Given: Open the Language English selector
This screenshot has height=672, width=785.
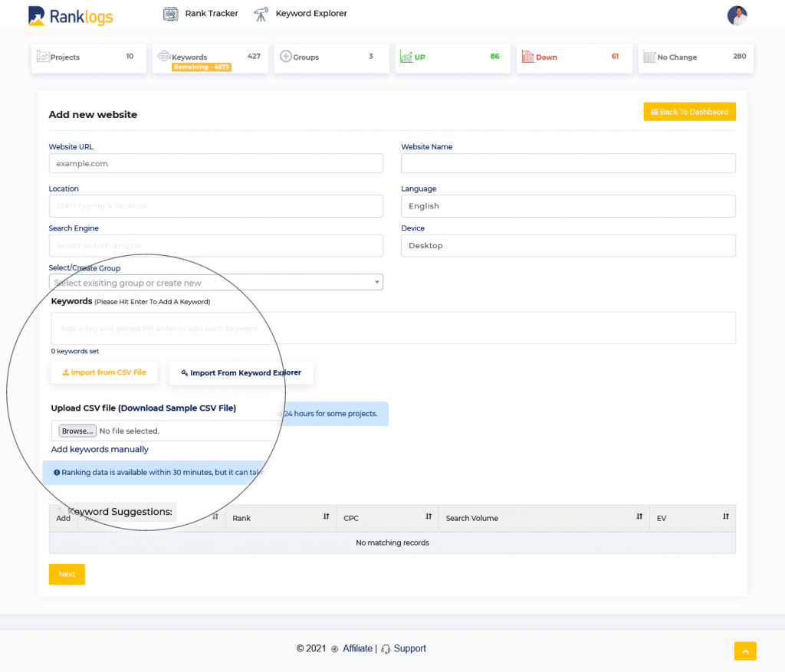Looking at the screenshot, I should [568, 206].
